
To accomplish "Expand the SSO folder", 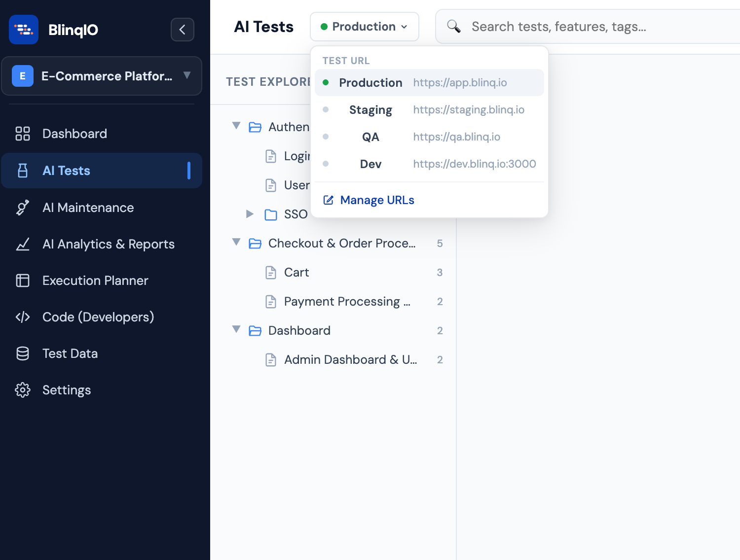I will (250, 214).
